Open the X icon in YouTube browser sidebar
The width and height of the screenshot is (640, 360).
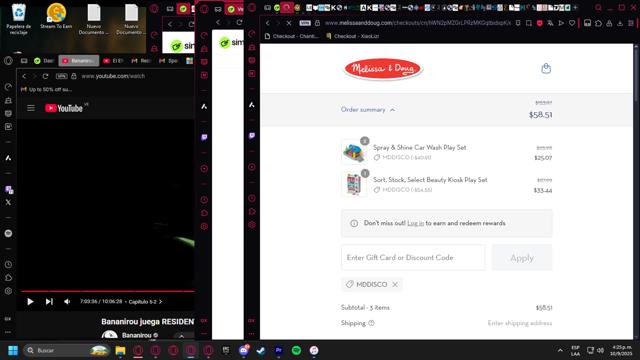pos(8,202)
